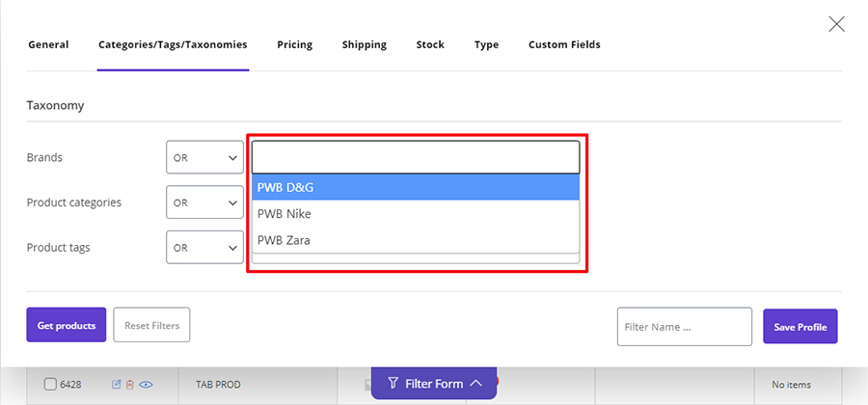Click the trash icon for product 6428
Image resolution: width=868 pixels, height=405 pixels.
pos(130,384)
